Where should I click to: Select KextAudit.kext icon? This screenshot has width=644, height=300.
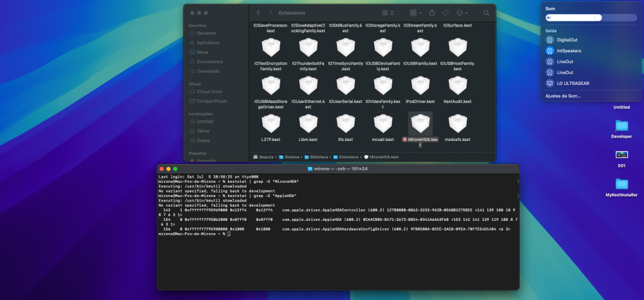457,86
